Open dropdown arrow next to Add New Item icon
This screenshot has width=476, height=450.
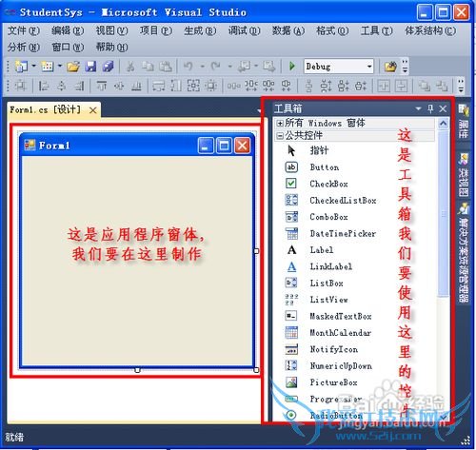tap(59, 67)
